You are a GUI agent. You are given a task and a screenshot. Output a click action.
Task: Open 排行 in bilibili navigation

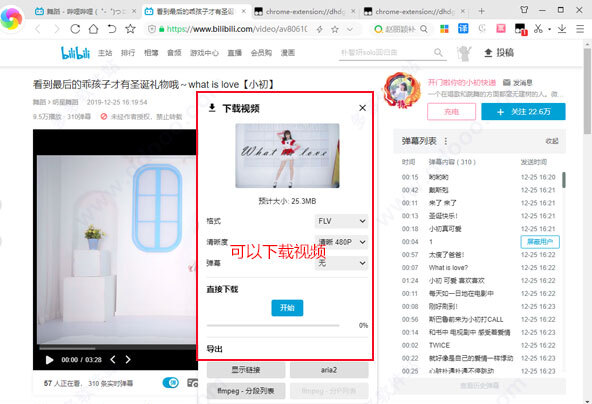coord(128,53)
